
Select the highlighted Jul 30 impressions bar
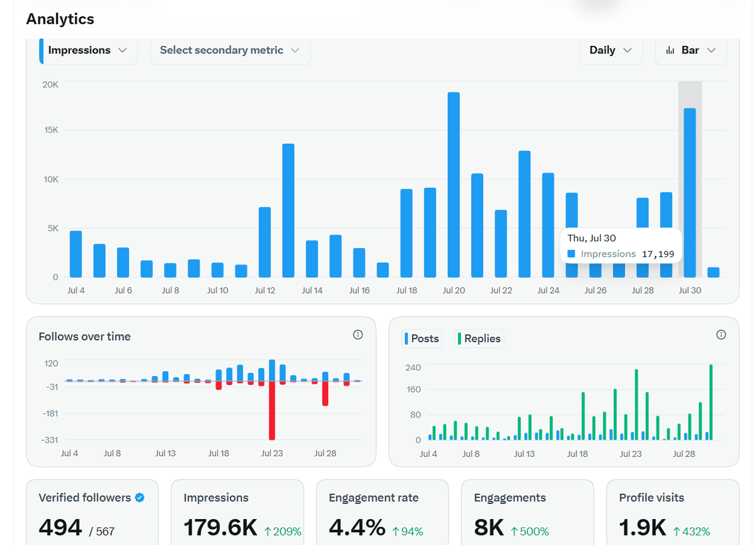tap(690, 193)
